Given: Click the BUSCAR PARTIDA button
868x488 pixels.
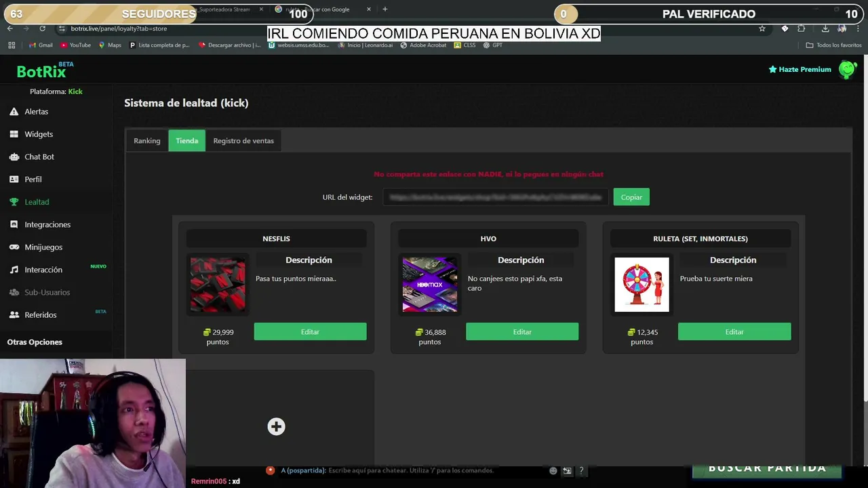Looking at the screenshot, I should tap(767, 468).
